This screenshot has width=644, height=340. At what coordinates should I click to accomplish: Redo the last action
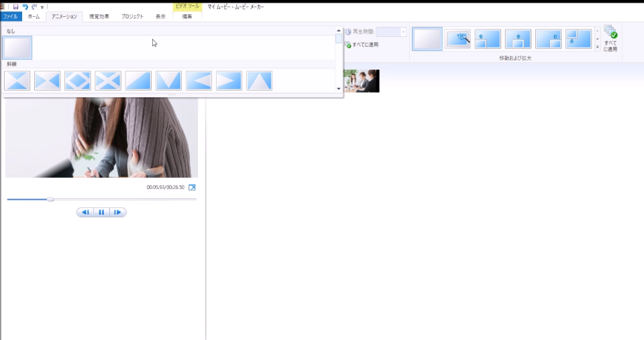pos(34,7)
